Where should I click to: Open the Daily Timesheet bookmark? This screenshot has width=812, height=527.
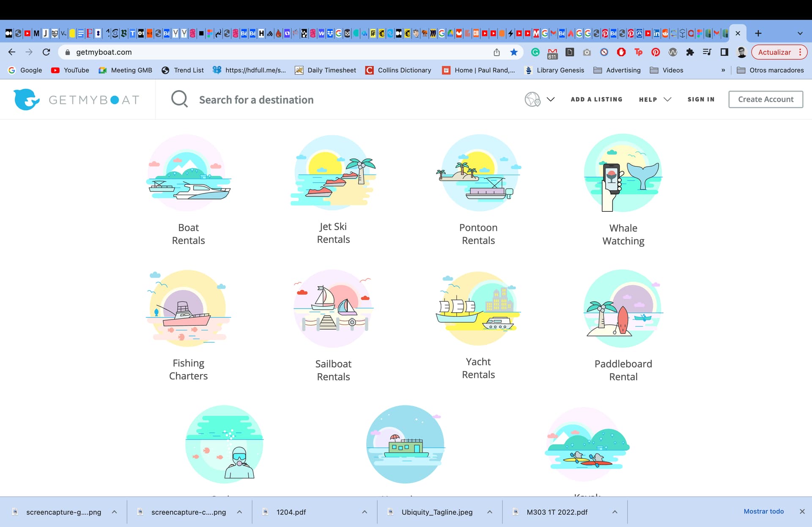(326, 70)
